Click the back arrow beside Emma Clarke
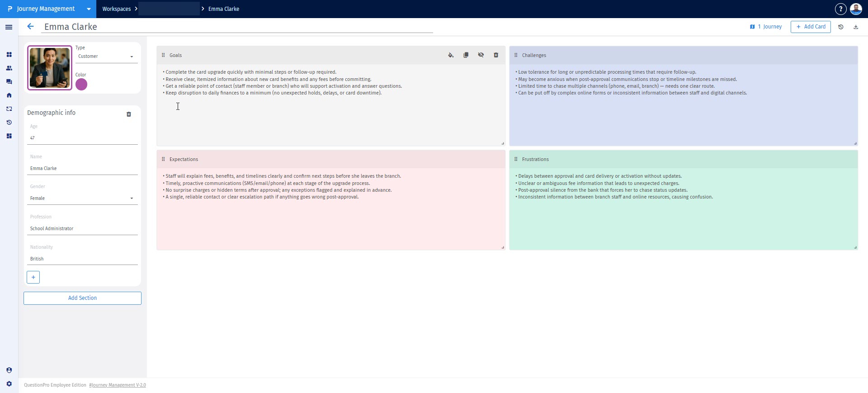This screenshot has width=868, height=393. pos(30,27)
